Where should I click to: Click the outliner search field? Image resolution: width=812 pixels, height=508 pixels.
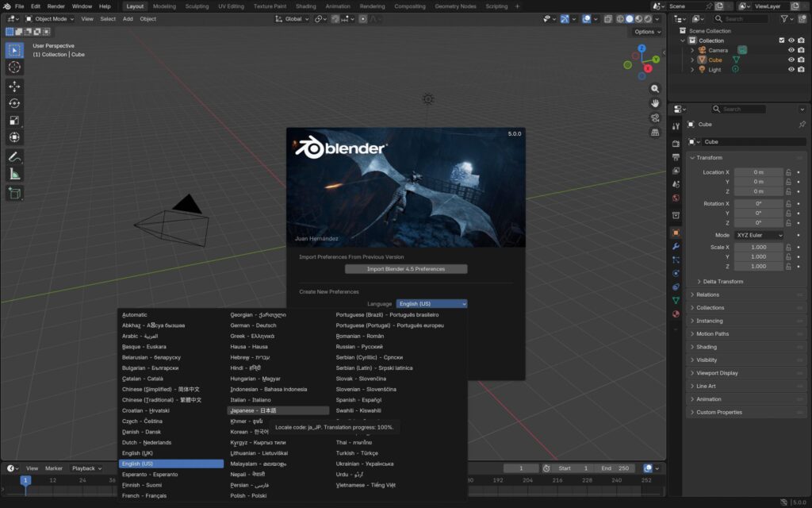click(x=741, y=19)
